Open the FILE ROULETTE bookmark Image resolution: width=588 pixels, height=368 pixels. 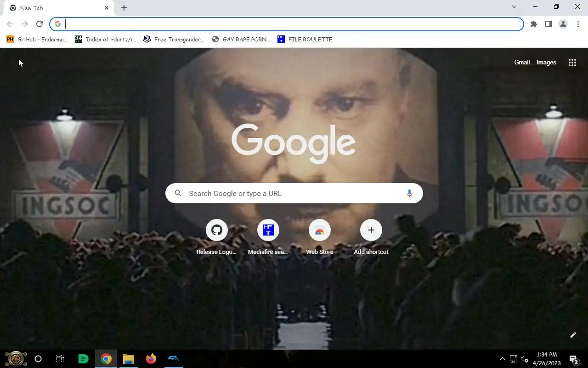305,40
